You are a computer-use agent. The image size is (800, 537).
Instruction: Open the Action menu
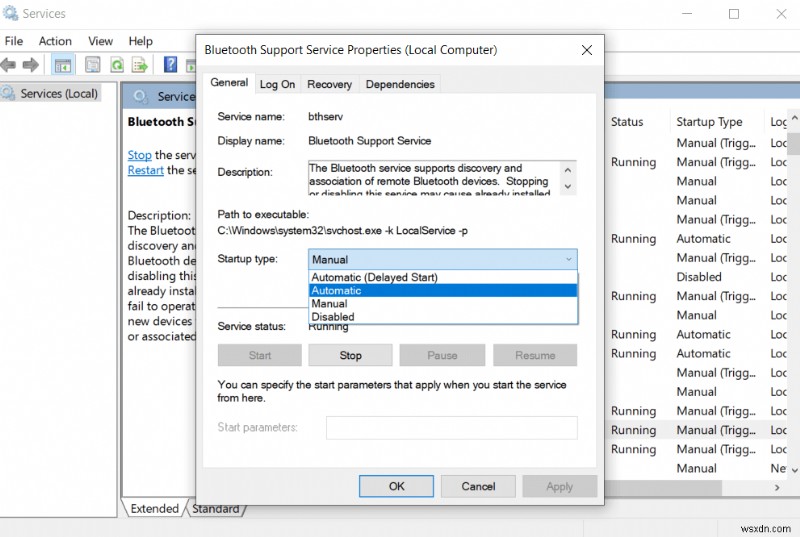(x=55, y=41)
